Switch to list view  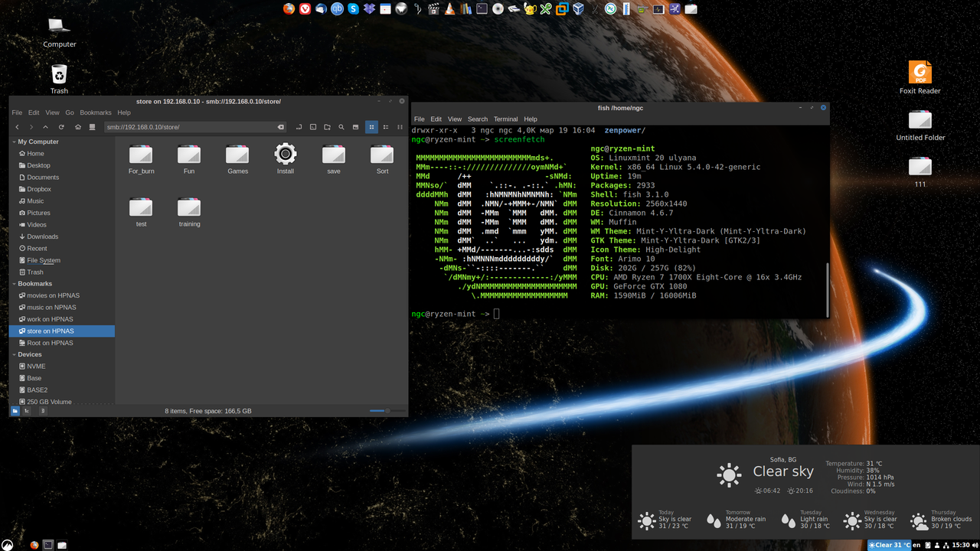(386, 127)
